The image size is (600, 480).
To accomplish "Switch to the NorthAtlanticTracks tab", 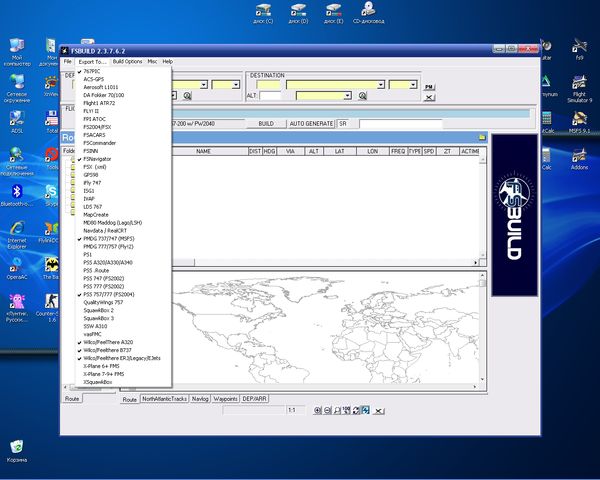I will pos(163,399).
